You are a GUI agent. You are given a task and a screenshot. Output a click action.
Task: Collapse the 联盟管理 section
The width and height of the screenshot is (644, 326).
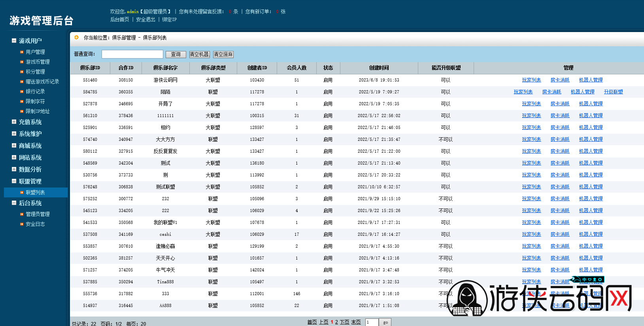14,181
